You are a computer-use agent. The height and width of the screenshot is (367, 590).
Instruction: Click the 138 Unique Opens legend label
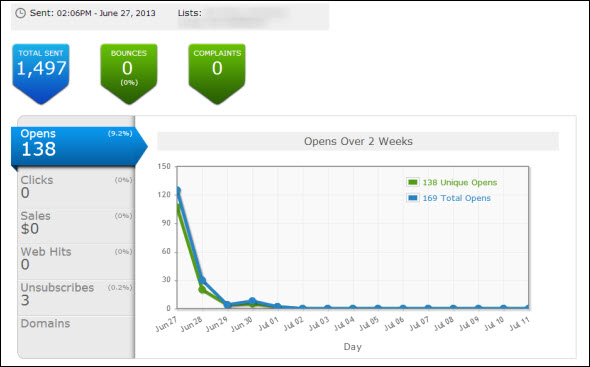click(x=460, y=183)
